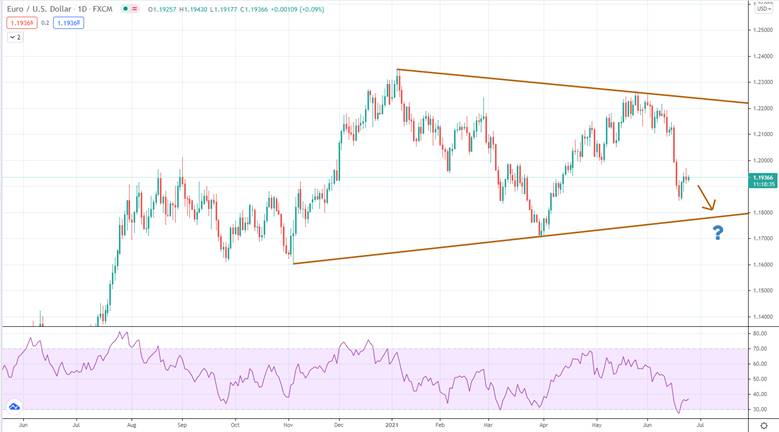Click the red sell price button 1.19365
The width and height of the screenshot is (779, 432).
point(22,23)
